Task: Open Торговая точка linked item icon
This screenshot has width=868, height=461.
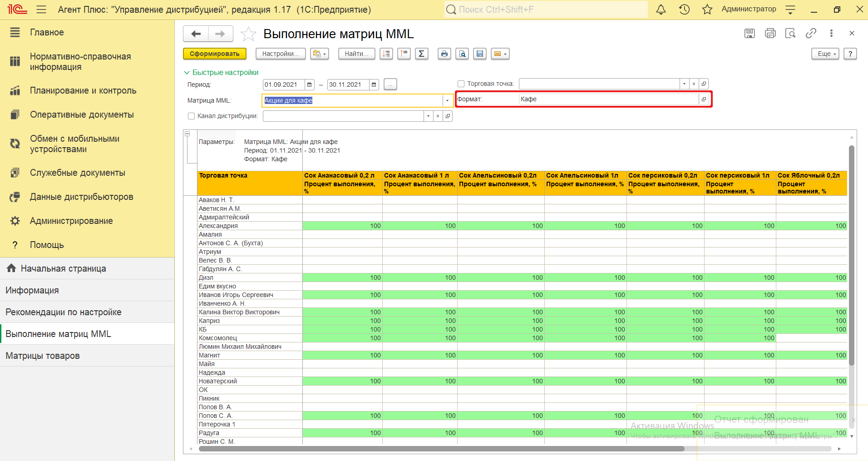Action: [704, 84]
